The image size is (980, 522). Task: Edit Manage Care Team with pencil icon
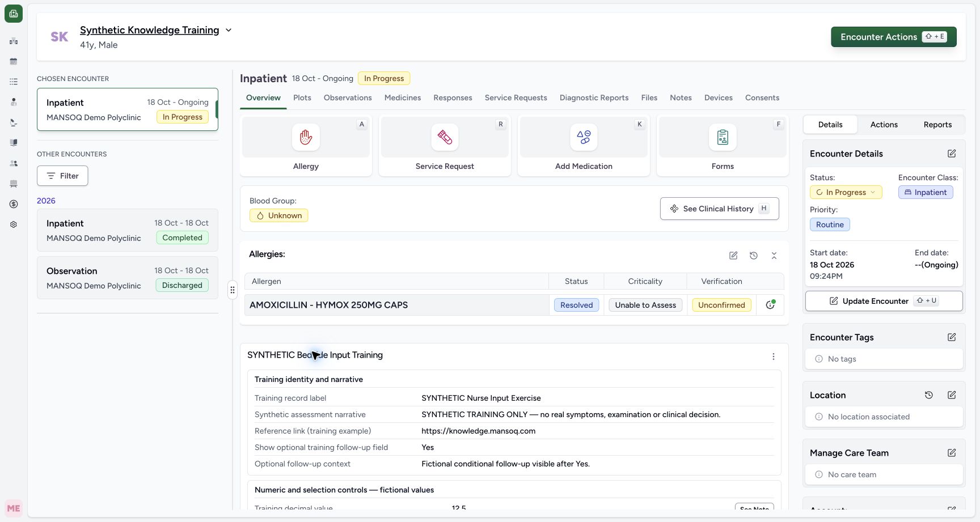coord(952,453)
